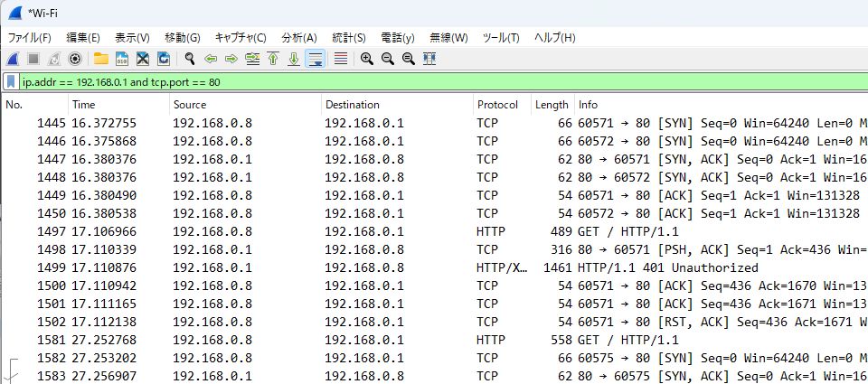
Task: Select packet 1449 ACK row
Action: 435,195
